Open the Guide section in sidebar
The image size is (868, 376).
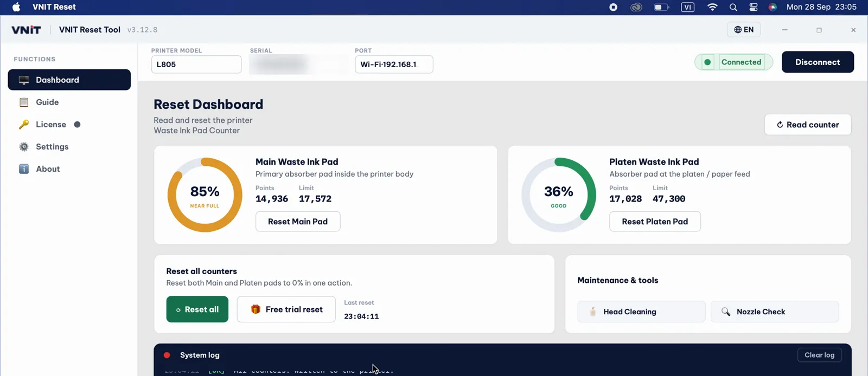(69, 102)
